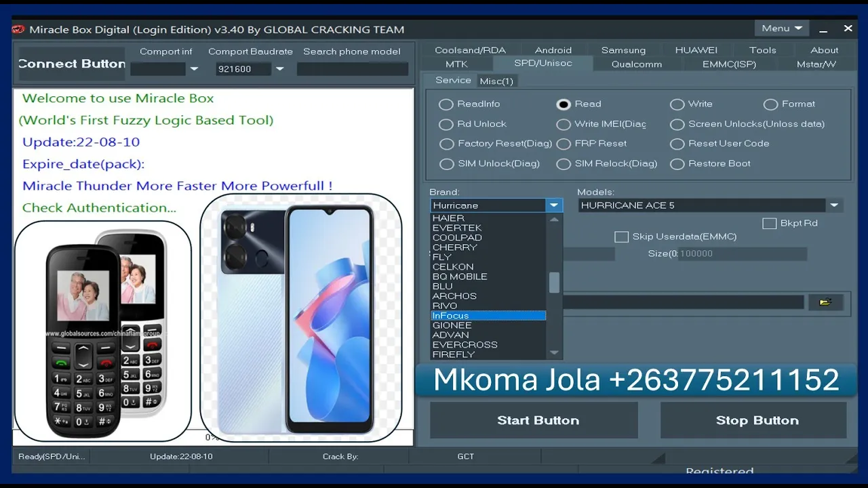Choose Screen Unlocks(Unloss data) option
This screenshot has width=868, height=488.
click(x=677, y=124)
